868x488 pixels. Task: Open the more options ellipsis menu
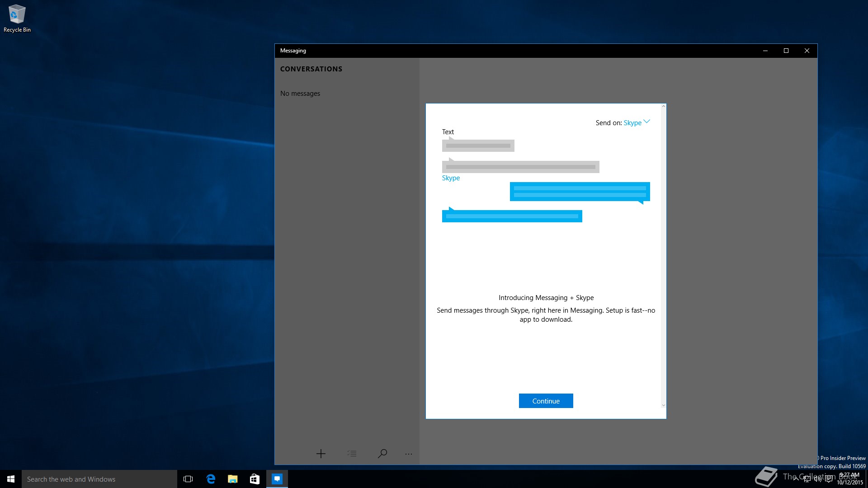point(409,454)
